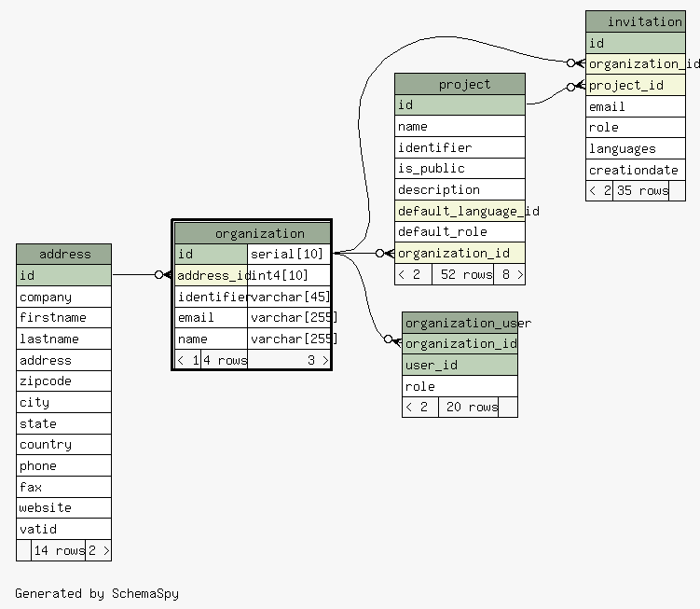Select the project table header
The width and height of the screenshot is (700, 609).
pos(460,84)
